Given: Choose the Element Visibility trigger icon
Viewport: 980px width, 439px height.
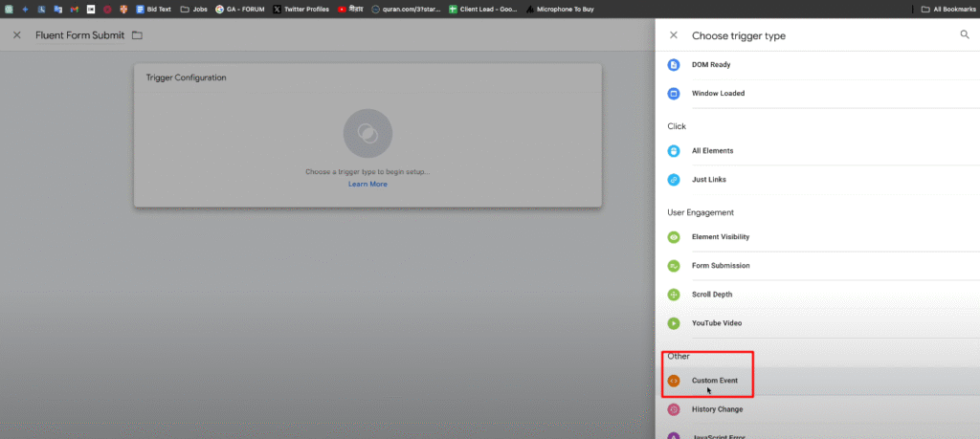Looking at the screenshot, I should [673, 237].
